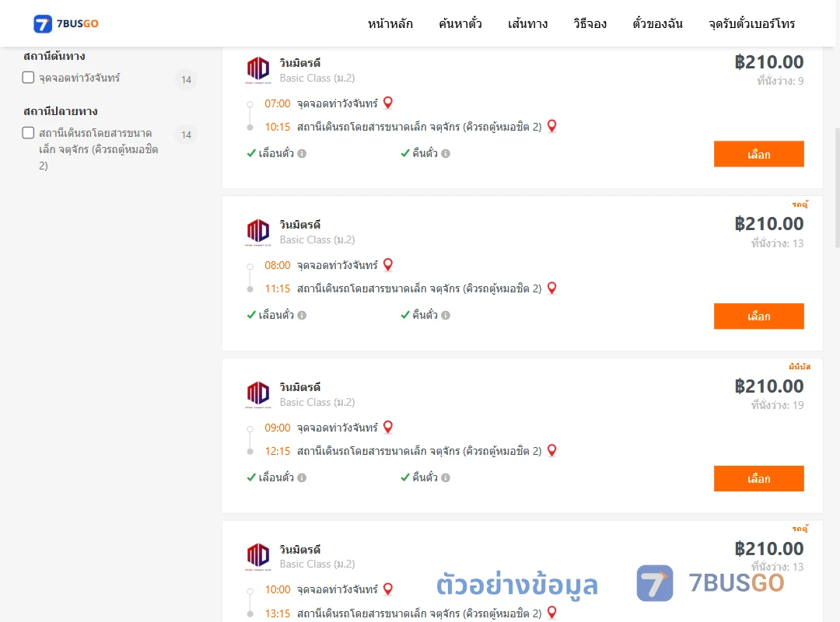Open เลื่อนตั๋ว info icon on 08:00 trip

tap(302, 316)
